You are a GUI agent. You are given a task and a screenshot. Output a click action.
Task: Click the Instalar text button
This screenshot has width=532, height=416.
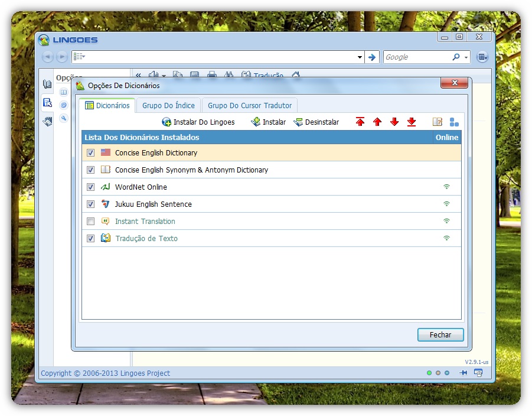coord(274,122)
